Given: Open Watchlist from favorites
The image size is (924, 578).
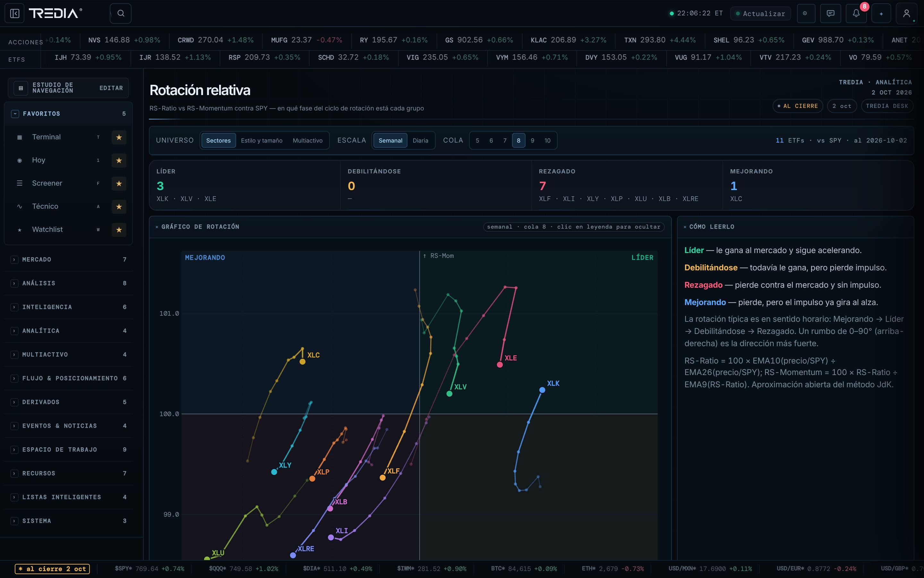Looking at the screenshot, I should [47, 229].
